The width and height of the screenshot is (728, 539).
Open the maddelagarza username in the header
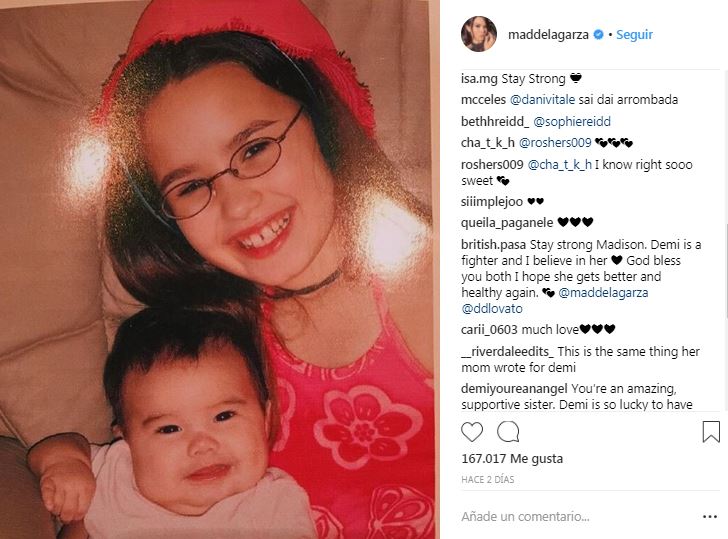[548, 34]
